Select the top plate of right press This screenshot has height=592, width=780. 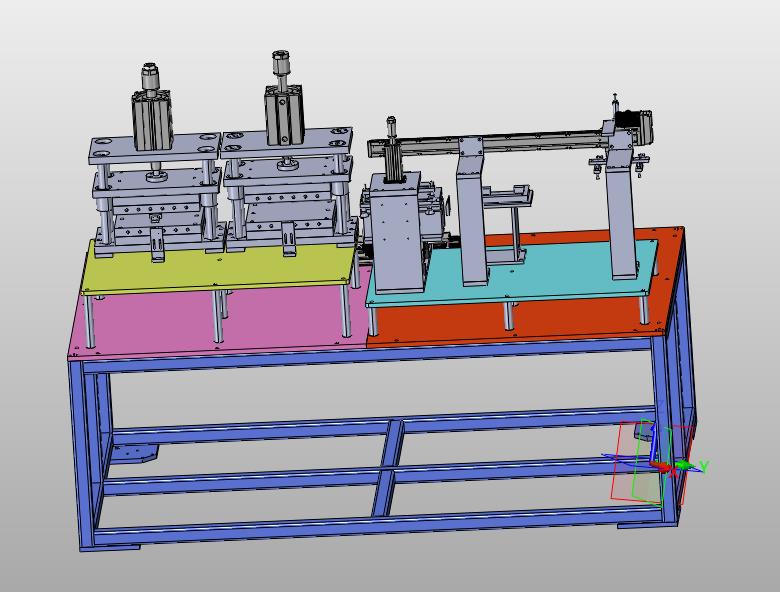287,143
